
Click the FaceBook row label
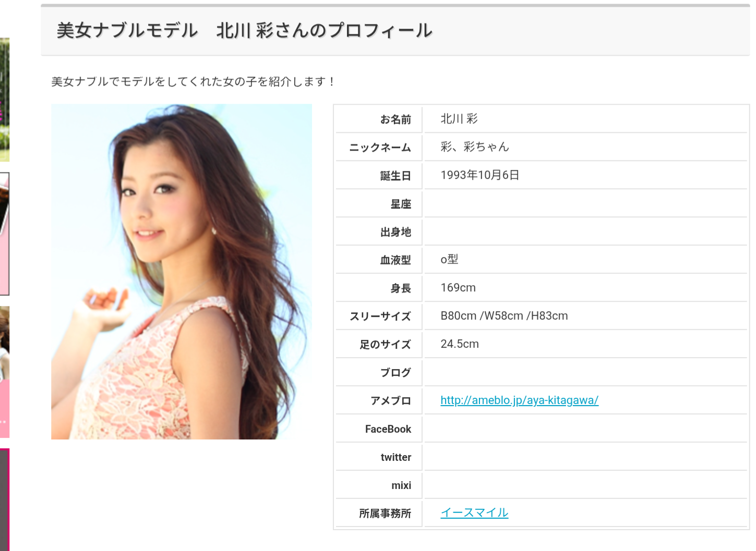[388, 429]
